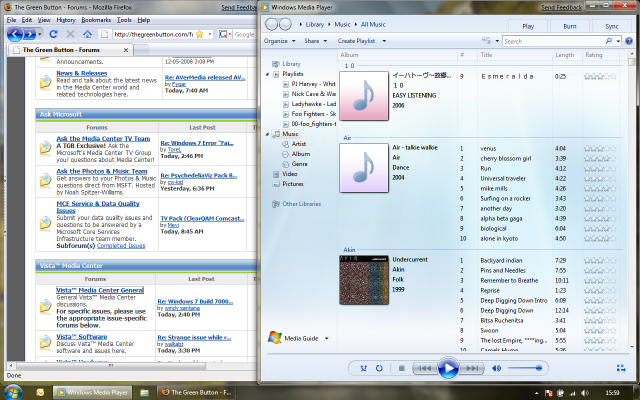Open Firefox history dropdown arrow

[x=39, y=34]
